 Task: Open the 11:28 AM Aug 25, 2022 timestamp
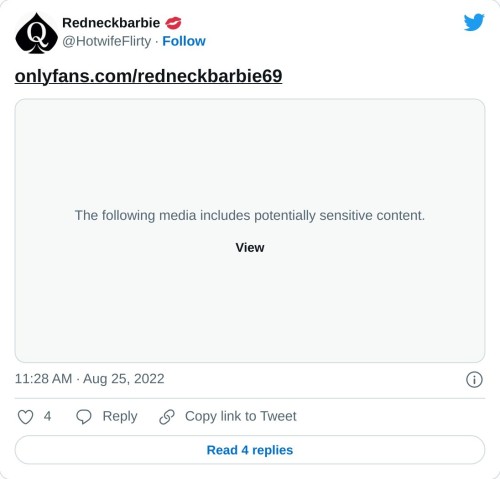click(89, 379)
